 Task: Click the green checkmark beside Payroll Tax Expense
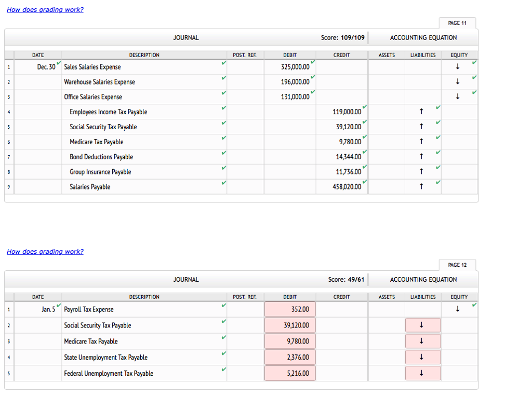(x=223, y=305)
